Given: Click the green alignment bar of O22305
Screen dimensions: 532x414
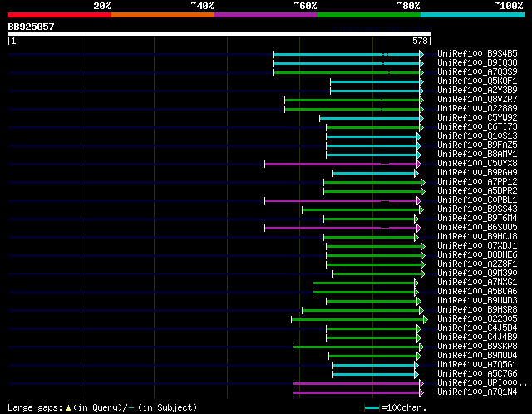Looking at the screenshot, I should pos(359,320).
